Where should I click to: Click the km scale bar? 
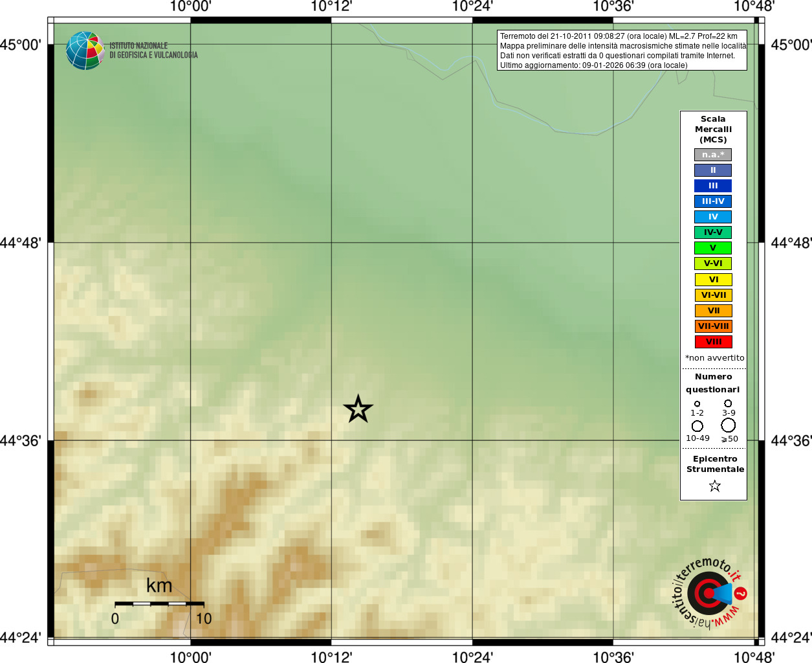(x=159, y=603)
